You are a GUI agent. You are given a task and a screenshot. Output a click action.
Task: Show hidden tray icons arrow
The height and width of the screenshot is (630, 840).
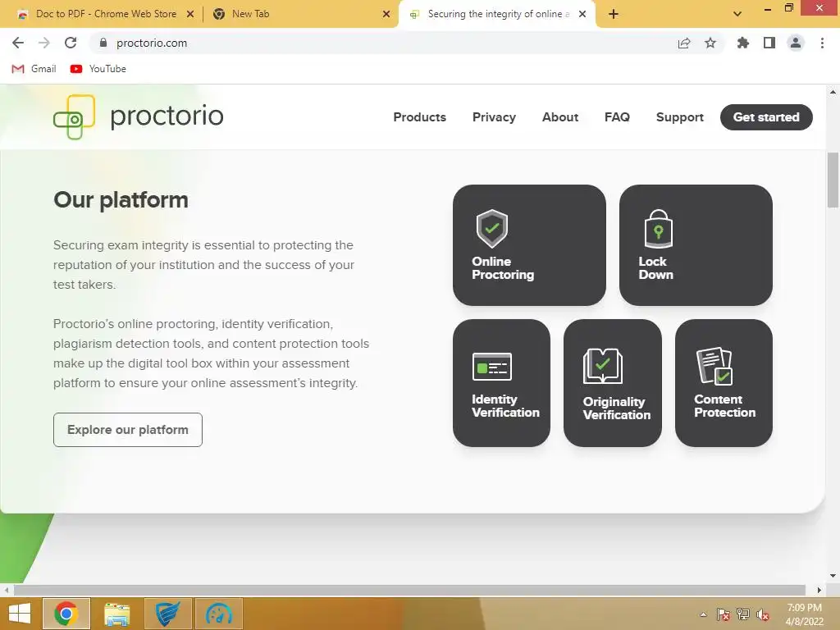click(703, 614)
